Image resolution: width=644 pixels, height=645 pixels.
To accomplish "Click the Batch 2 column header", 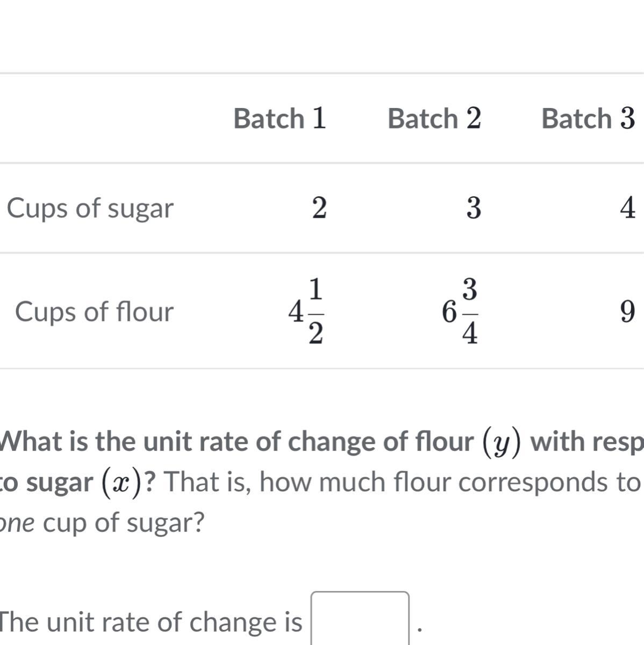I will 434,119.
